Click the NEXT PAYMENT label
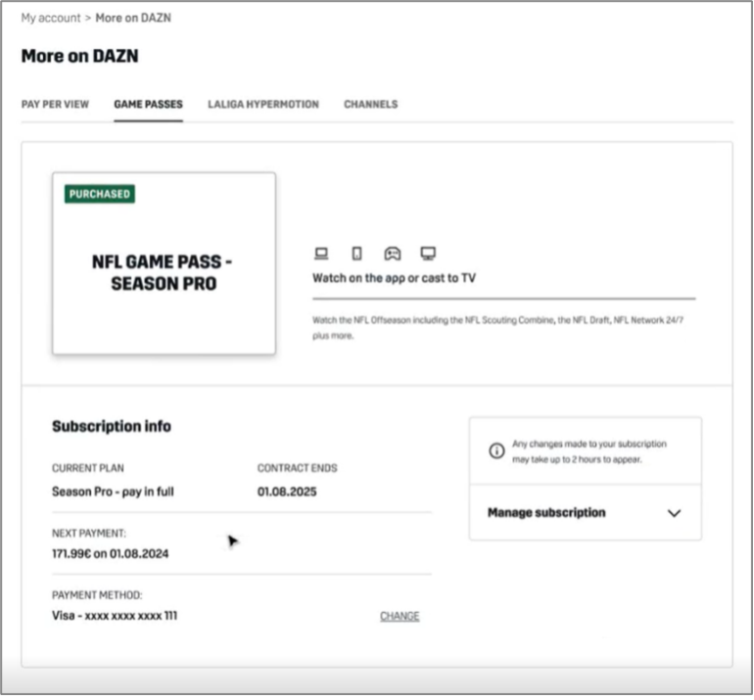 click(89, 534)
